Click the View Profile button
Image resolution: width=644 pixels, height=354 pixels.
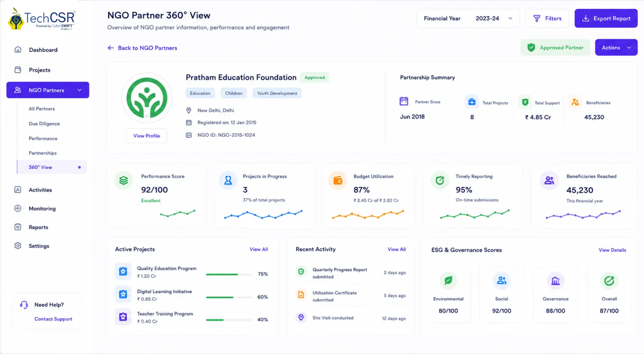click(x=147, y=136)
